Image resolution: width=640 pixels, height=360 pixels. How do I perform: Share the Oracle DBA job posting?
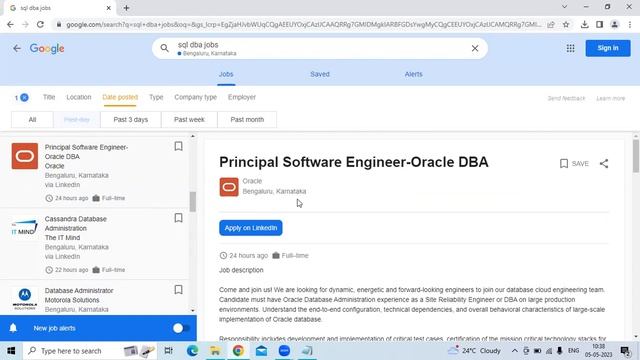pos(604,164)
